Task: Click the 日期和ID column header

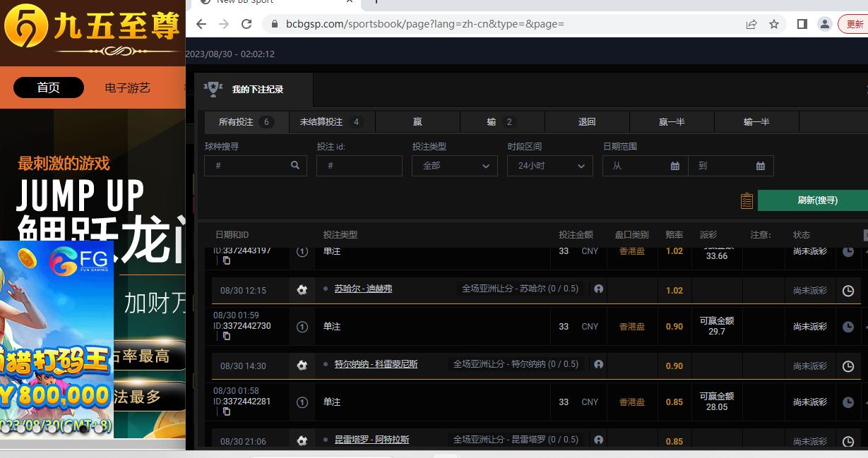Action: 232,235
